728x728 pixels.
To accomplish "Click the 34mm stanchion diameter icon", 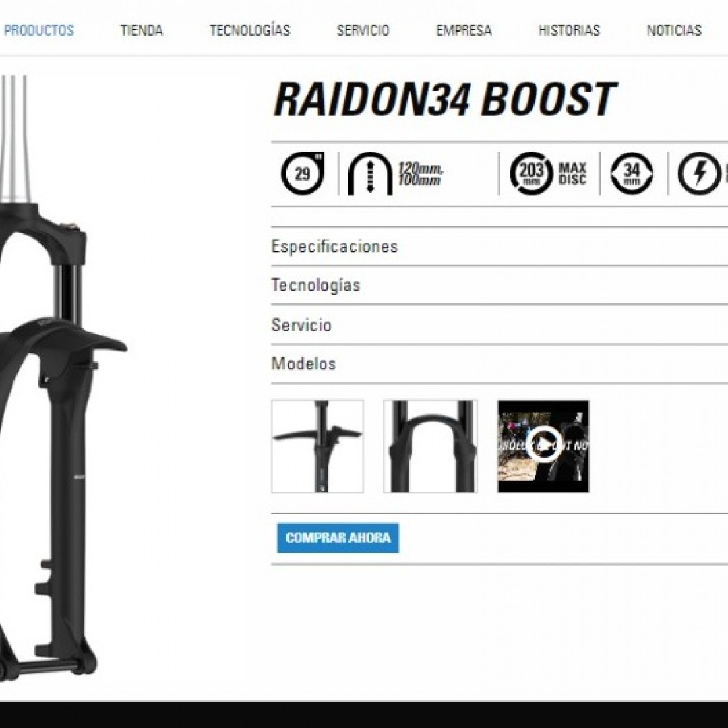I will pyautogui.click(x=632, y=174).
